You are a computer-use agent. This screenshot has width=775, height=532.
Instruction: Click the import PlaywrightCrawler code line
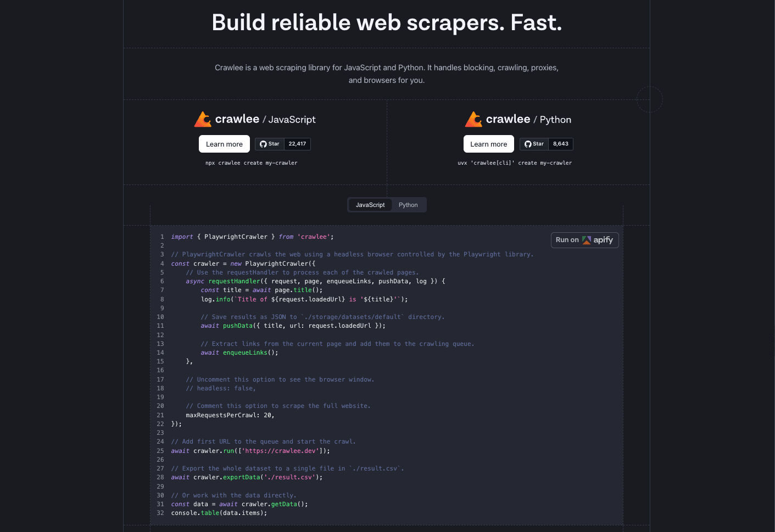click(x=252, y=237)
